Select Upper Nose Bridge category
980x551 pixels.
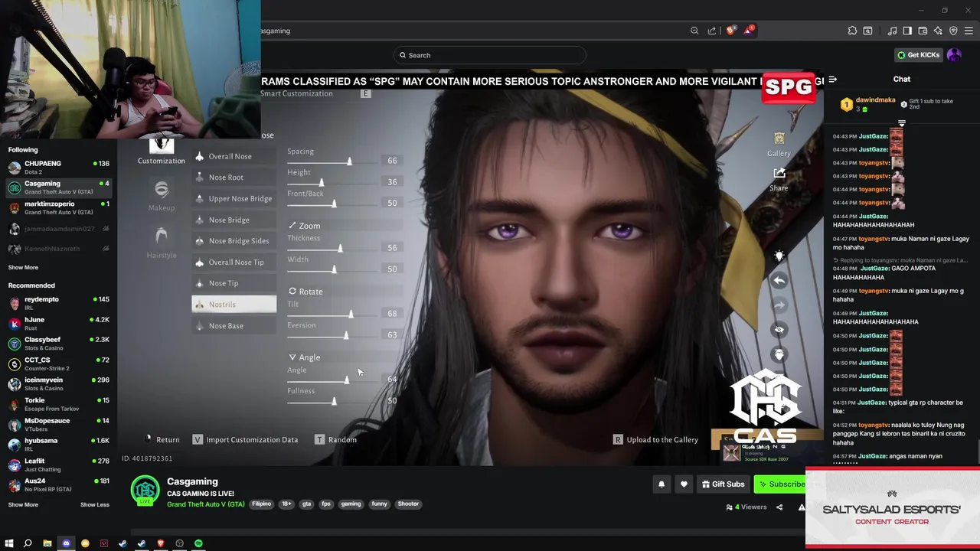(x=234, y=199)
